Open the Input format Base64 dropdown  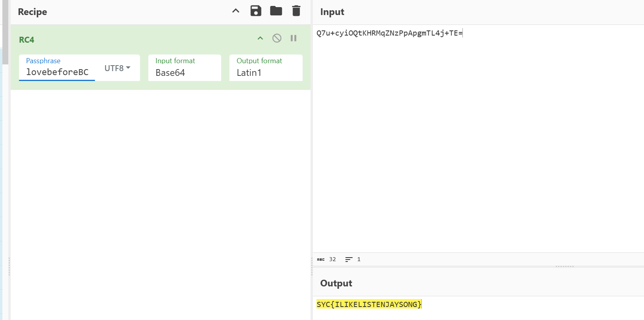coord(184,72)
